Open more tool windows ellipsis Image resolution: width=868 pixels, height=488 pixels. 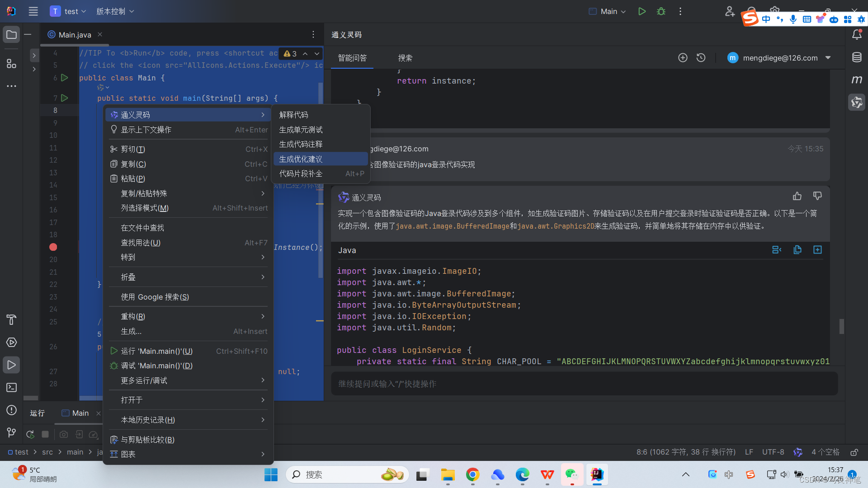pyautogui.click(x=11, y=86)
